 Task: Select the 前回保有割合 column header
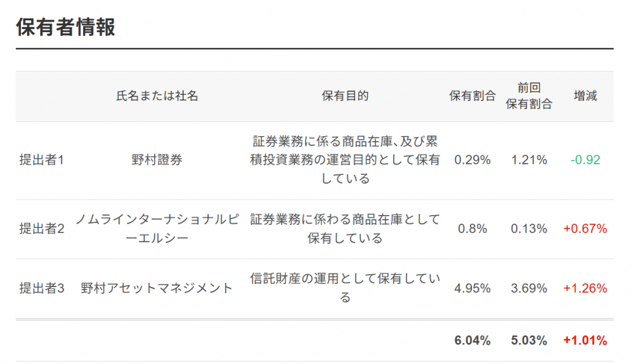point(529,95)
